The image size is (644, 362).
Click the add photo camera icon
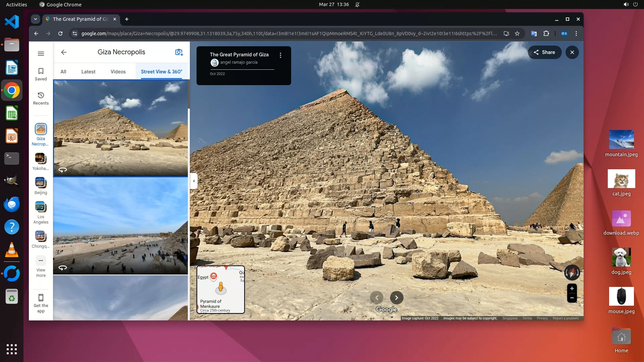click(179, 52)
